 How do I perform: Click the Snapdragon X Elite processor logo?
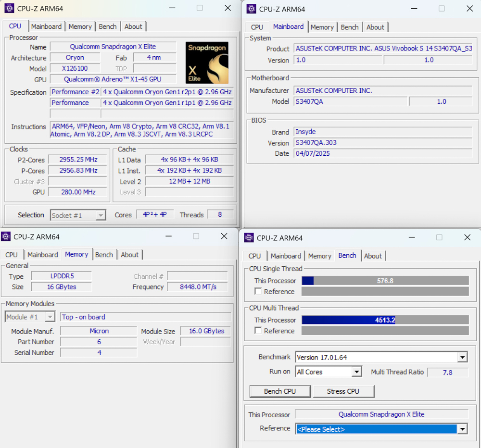click(207, 63)
